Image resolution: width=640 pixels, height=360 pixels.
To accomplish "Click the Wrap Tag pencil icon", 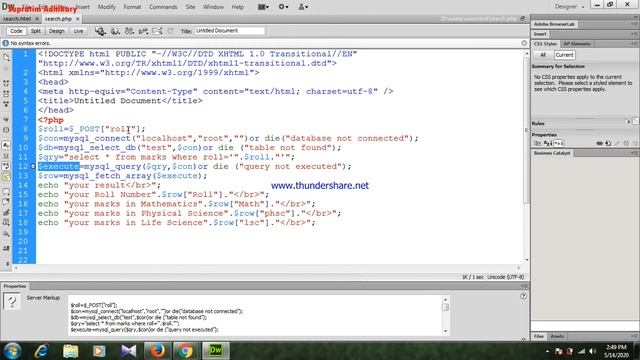I will tap(6, 212).
